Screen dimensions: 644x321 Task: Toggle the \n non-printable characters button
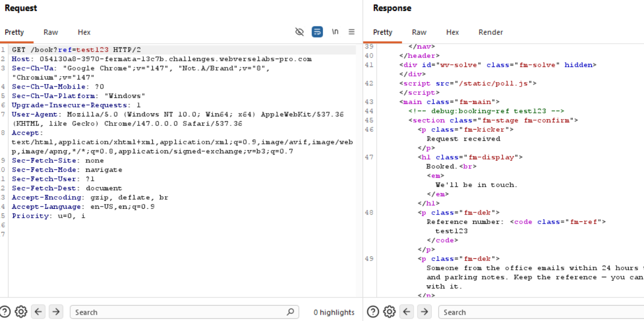[335, 32]
